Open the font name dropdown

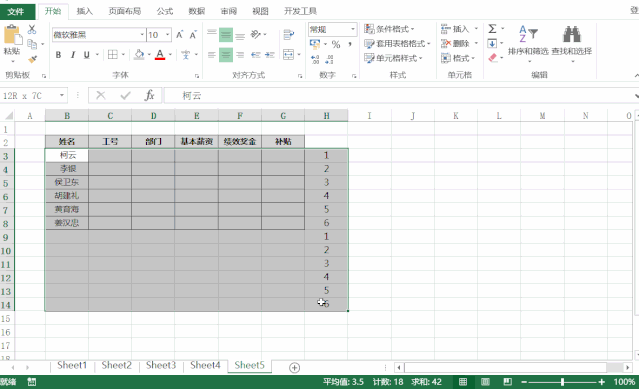(x=142, y=35)
